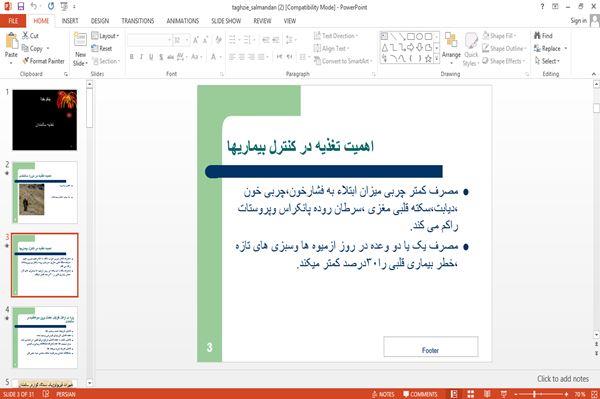Select slide 2 thumbnail
Image resolution: width=600 pixels, height=399 pixels.
45,192
